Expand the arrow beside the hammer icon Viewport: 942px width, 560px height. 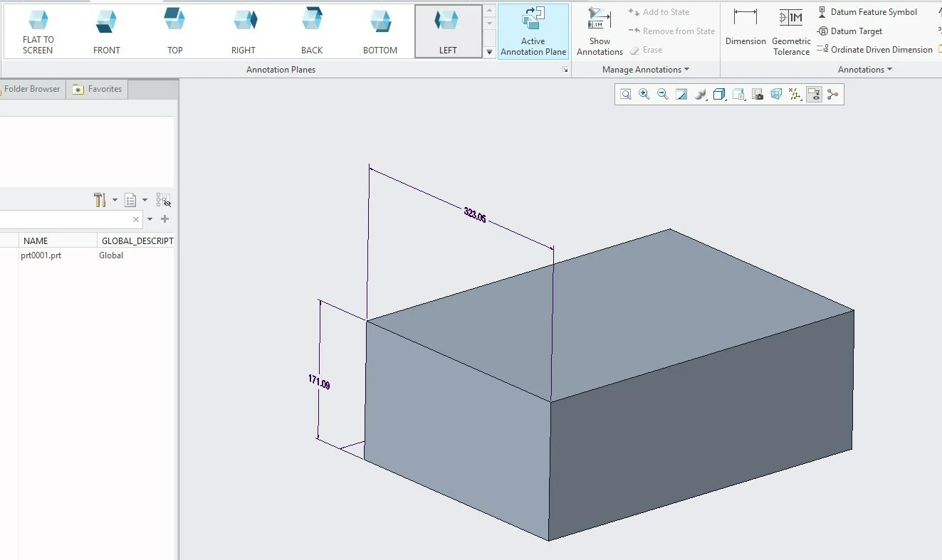click(115, 200)
